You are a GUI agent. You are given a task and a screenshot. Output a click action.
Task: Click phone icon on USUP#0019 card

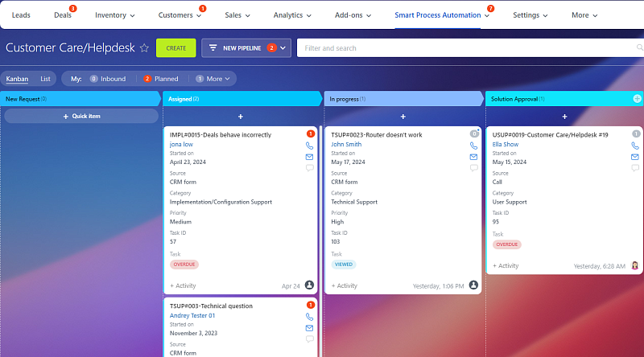click(635, 146)
